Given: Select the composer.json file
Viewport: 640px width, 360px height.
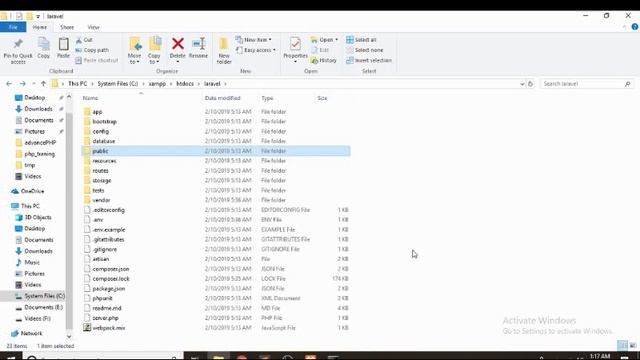Looking at the screenshot, I should click(x=216, y=269).
